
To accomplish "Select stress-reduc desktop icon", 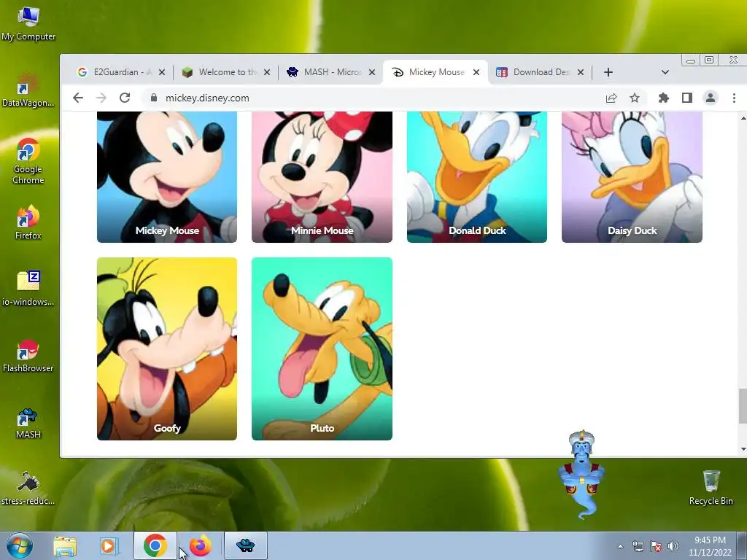I will pyautogui.click(x=28, y=488).
